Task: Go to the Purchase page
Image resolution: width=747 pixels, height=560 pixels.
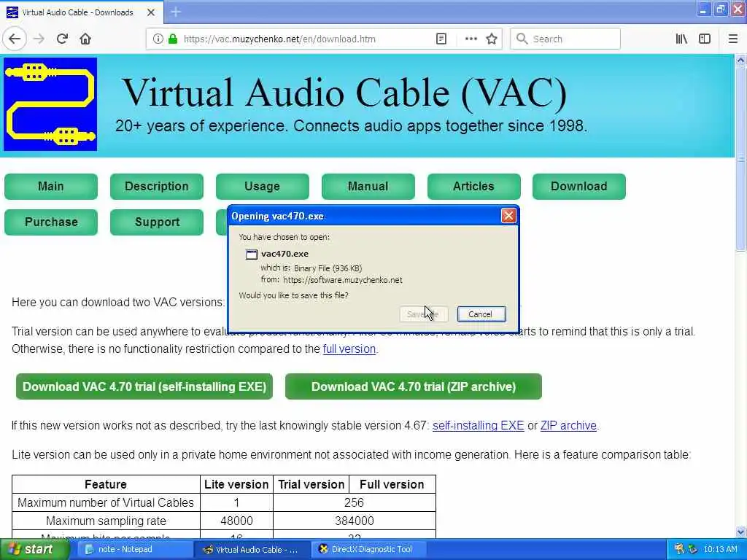Action: (x=51, y=222)
